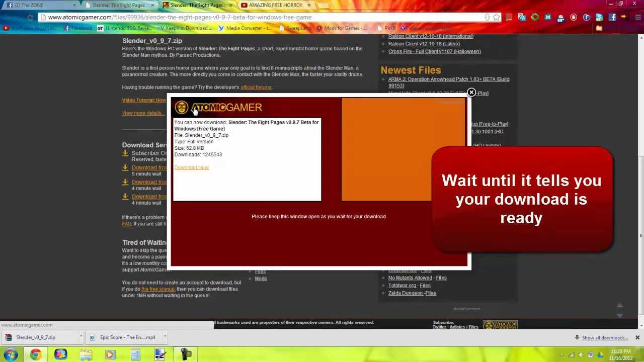Open the 'Totalwar.org' link
The height and width of the screenshot is (362, 644).
pos(401,286)
